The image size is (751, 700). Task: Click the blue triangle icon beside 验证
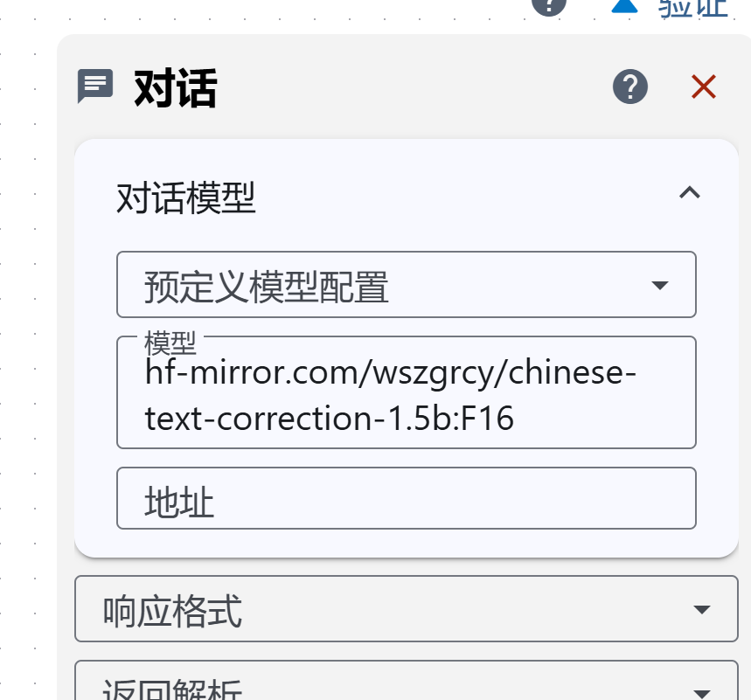tap(624, 5)
